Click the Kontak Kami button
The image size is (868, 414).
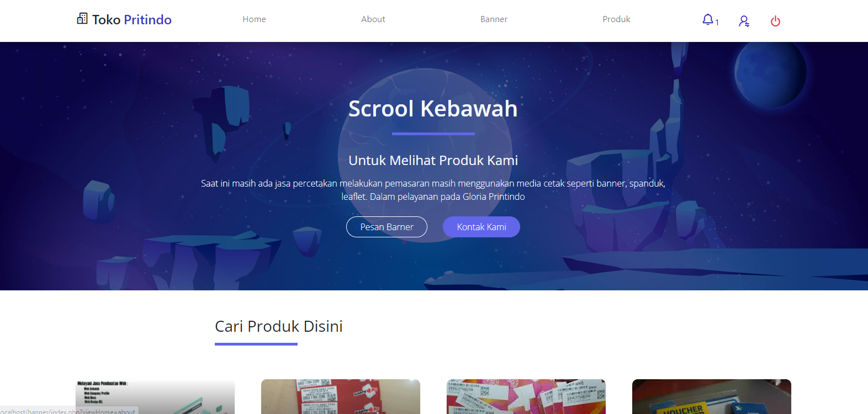click(481, 227)
